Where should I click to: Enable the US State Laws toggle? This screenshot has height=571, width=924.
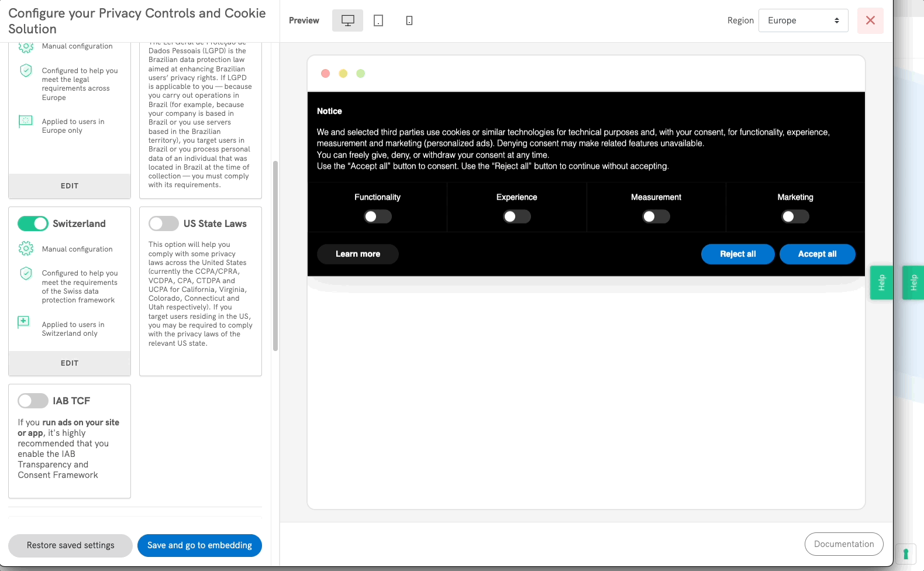click(164, 223)
